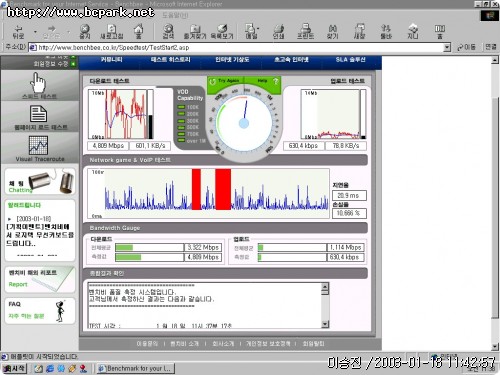Image resolution: width=500 pixels, height=375 pixels.
Task: Open the Report banner in sidebar
Action: point(40,279)
